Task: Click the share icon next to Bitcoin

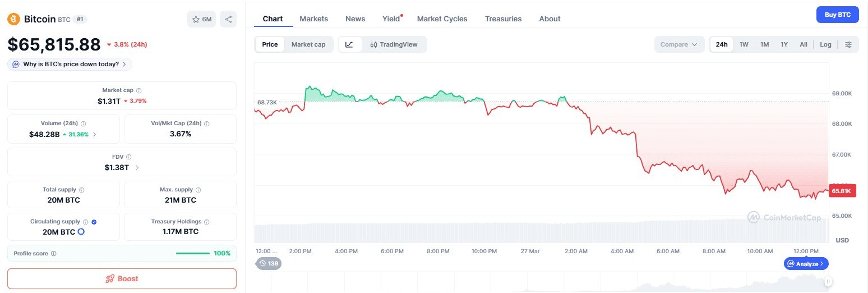Action: 228,19
